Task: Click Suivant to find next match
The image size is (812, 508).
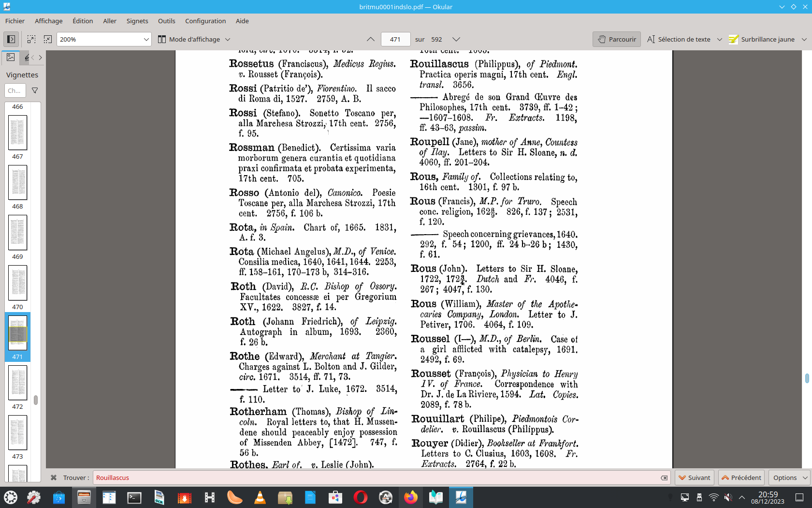Action: 695,478
